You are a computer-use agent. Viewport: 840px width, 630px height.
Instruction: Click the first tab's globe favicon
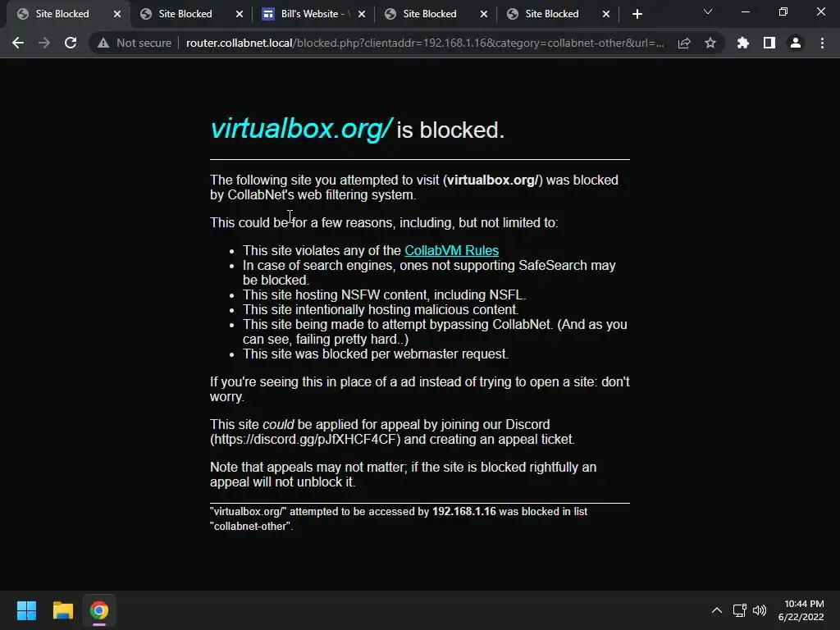[22, 14]
